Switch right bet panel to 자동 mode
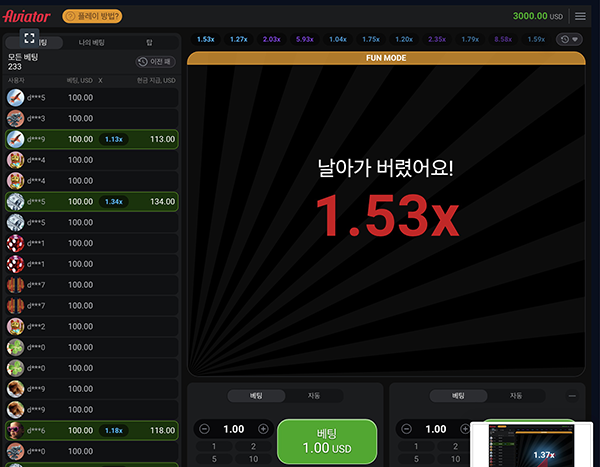The image size is (600, 467). point(516,396)
